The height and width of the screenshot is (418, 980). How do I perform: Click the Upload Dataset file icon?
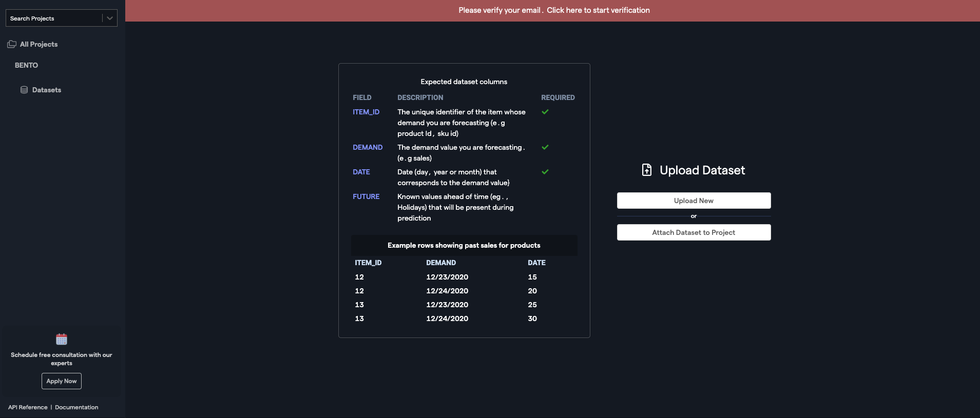pos(647,170)
